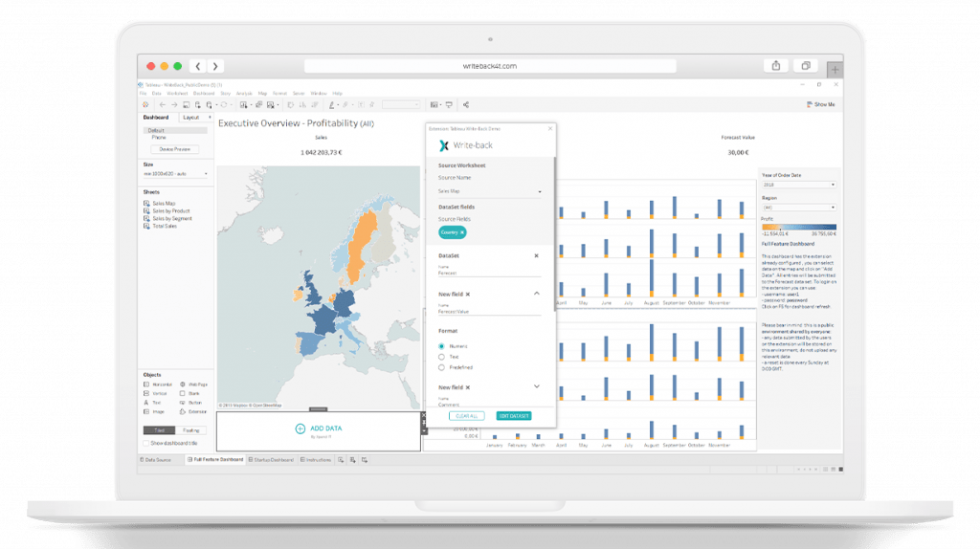Click the Text object in Objects panel
Viewport: 980px width, 549px height.
(x=152, y=403)
